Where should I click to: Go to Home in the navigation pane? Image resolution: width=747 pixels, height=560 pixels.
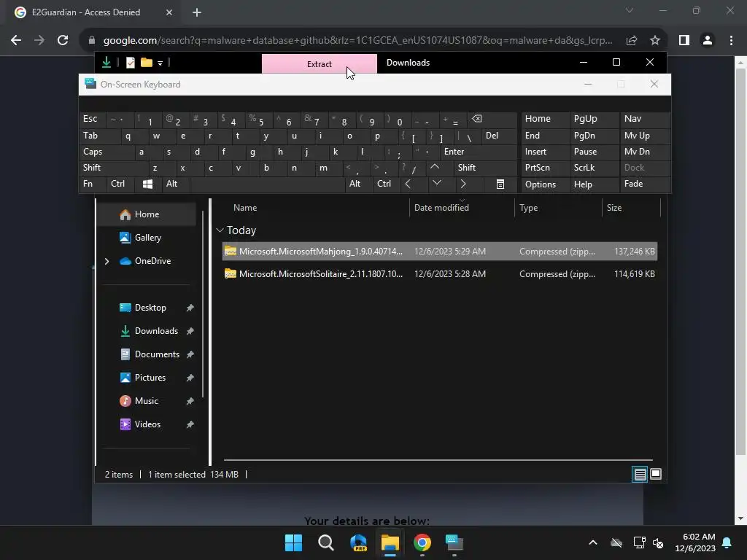(147, 214)
